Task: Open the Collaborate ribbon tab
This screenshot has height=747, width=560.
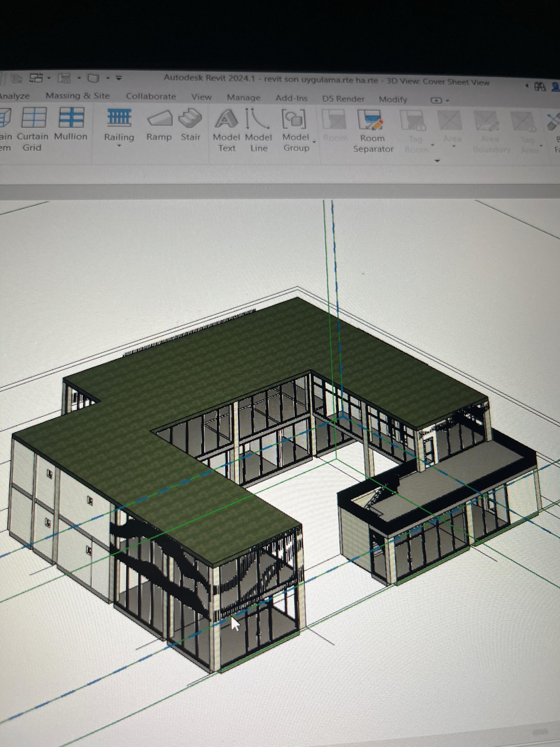Action: tap(151, 97)
